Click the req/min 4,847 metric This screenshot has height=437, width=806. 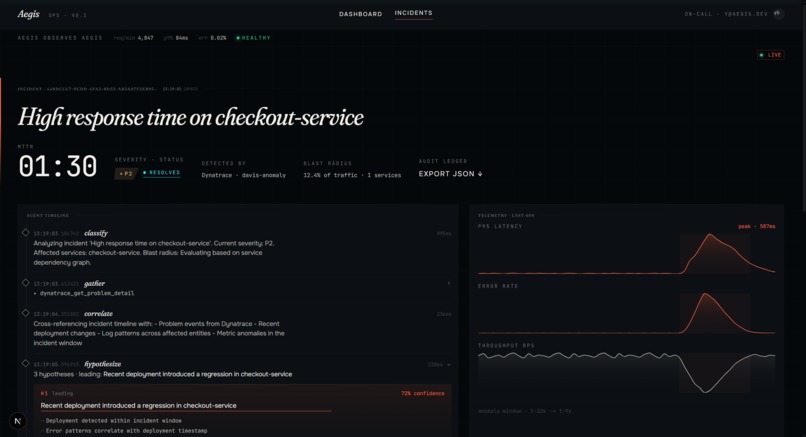click(133, 38)
